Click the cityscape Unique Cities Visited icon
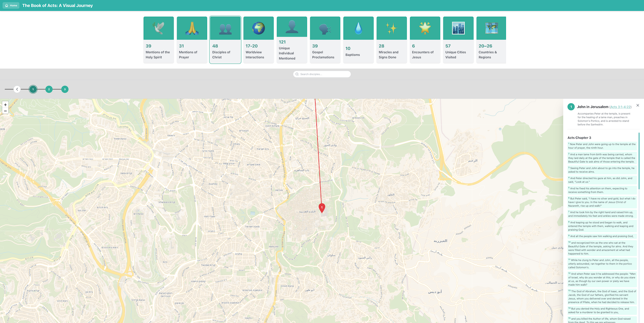 [458, 28]
